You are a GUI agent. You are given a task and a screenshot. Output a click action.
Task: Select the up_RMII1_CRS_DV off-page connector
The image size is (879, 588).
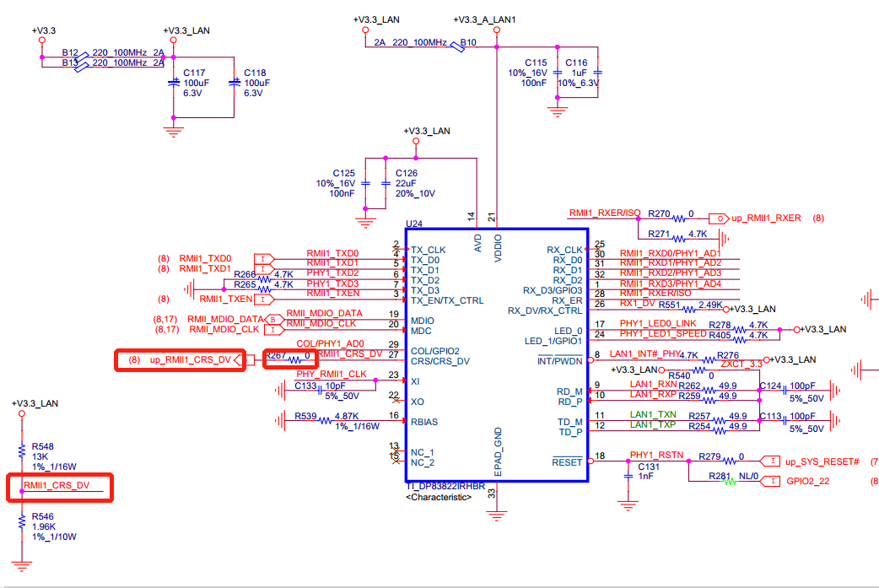(191, 358)
